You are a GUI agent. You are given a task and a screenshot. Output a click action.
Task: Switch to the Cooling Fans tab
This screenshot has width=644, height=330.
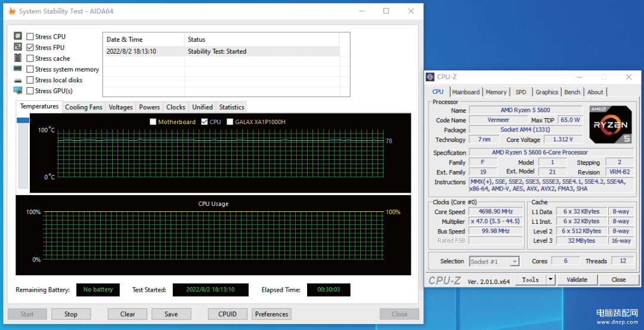(x=84, y=107)
